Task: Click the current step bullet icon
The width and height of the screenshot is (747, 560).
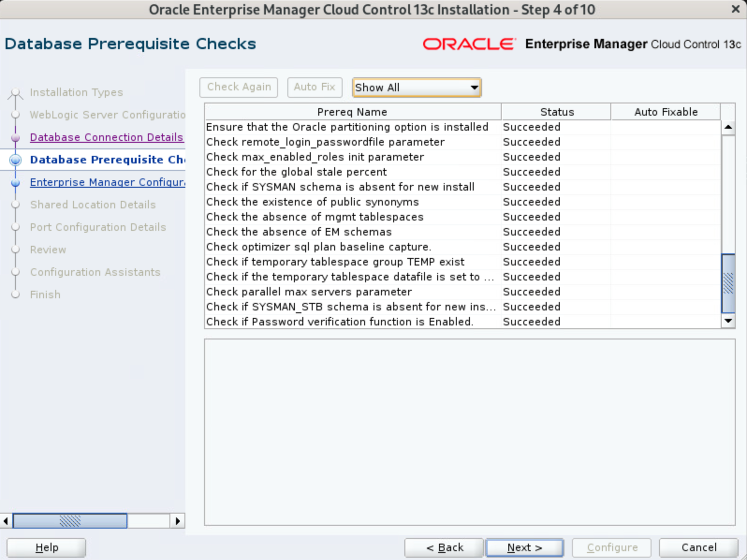Action: [15, 160]
